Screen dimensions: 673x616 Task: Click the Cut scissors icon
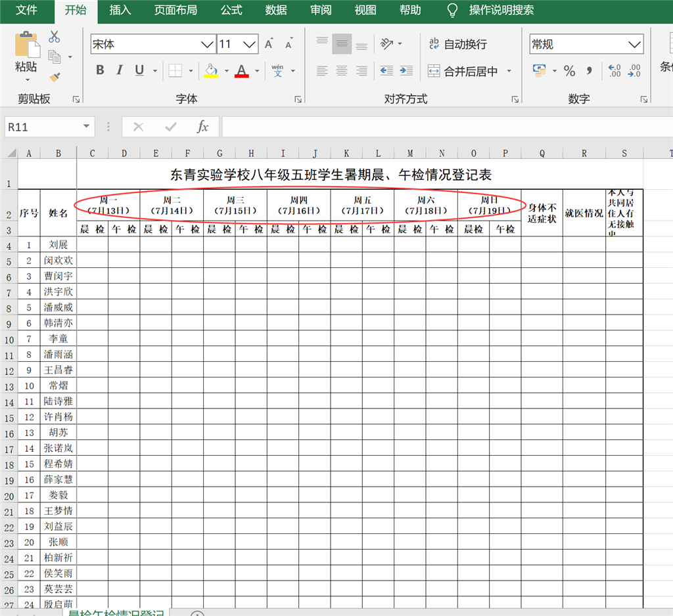(x=55, y=37)
